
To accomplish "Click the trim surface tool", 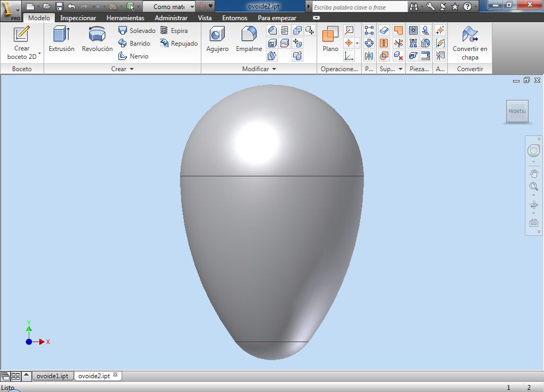I will point(398,44).
